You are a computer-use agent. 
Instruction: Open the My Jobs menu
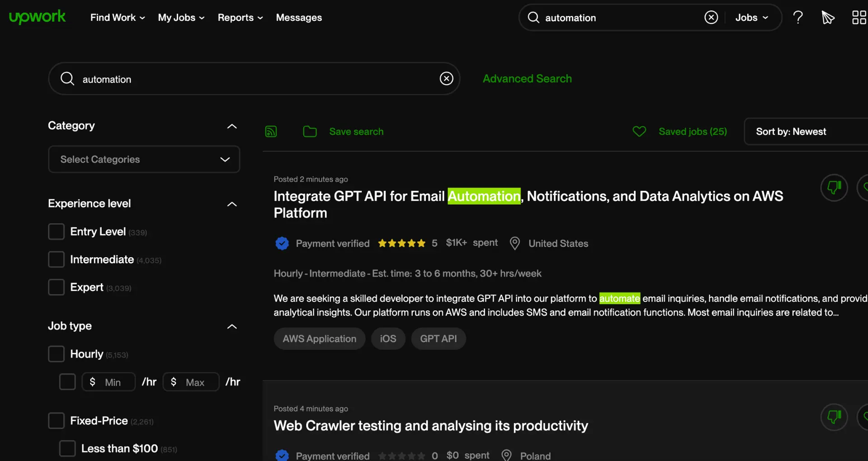[181, 18]
